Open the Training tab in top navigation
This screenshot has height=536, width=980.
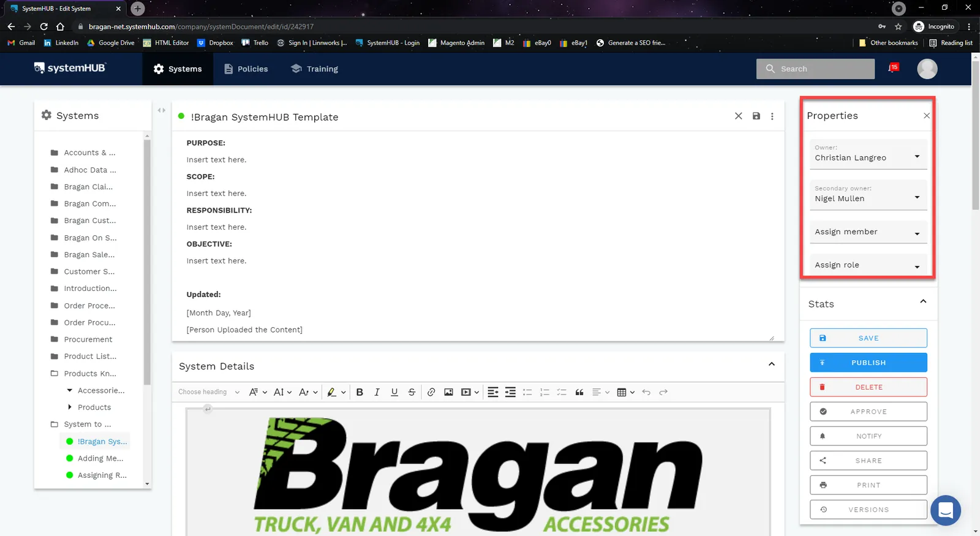pos(314,69)
